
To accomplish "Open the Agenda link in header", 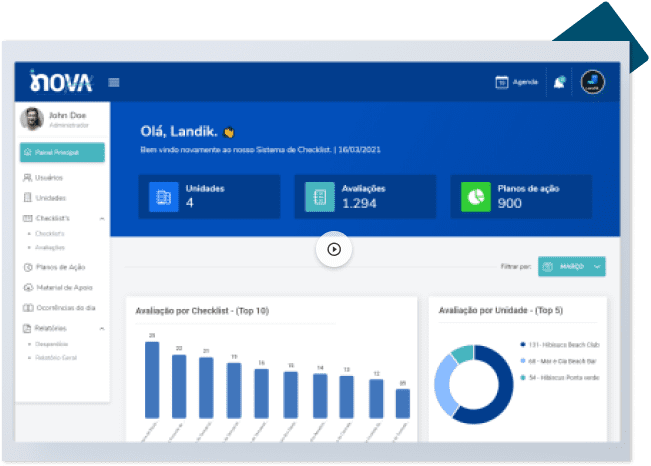I will (x=517, y=82).
